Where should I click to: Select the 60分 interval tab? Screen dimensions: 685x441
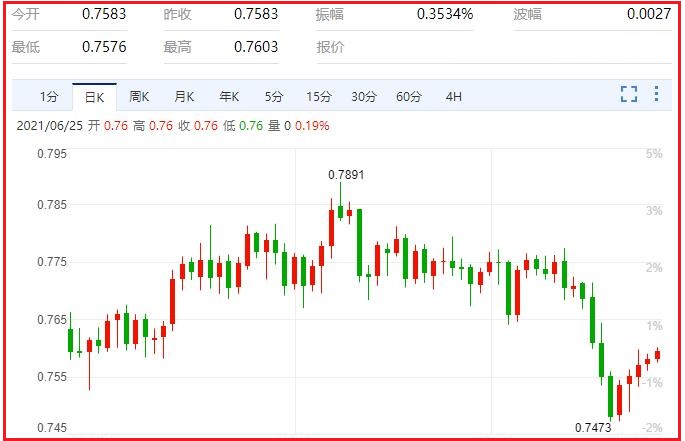[x=409, y=97]
